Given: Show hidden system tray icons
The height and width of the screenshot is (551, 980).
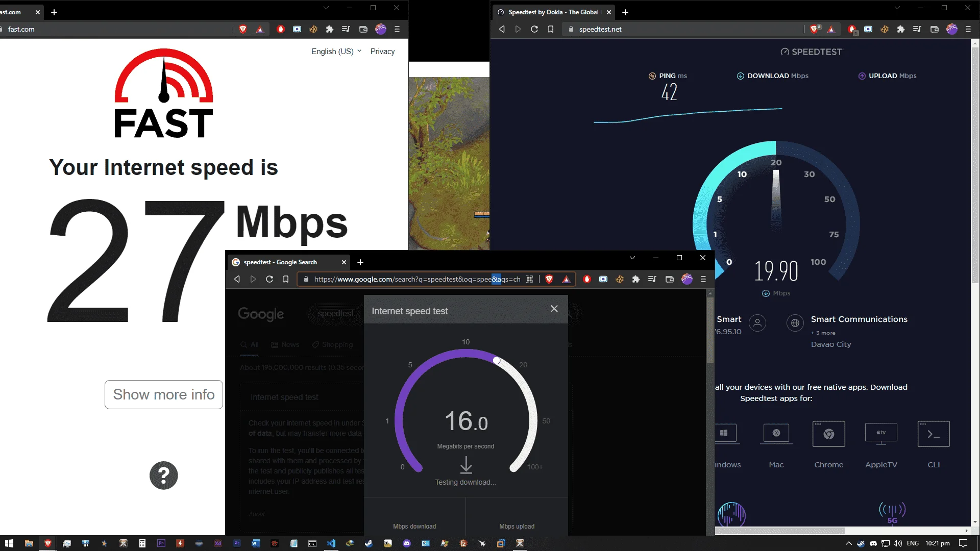Looking at the screenshot, I should tap(848, 543).
